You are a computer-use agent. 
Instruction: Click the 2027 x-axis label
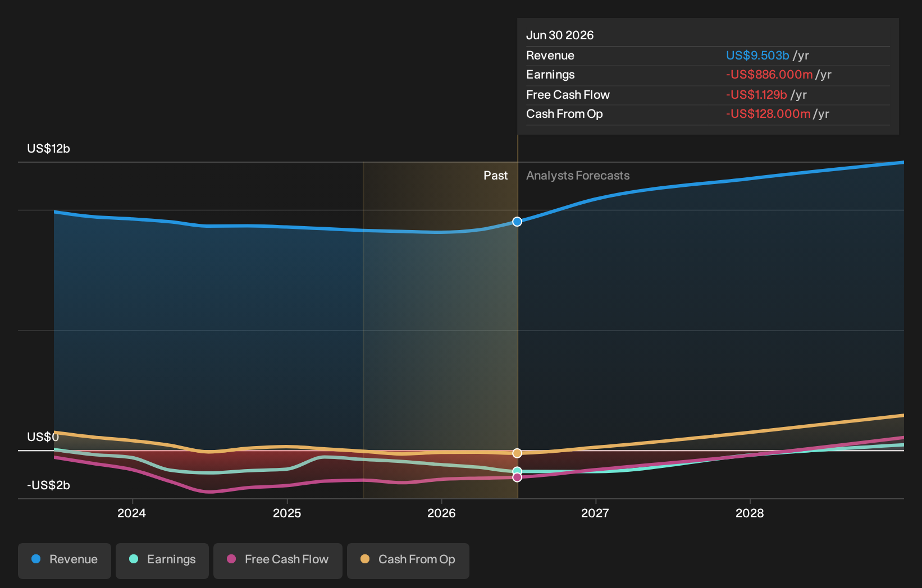tap(595, 513)
